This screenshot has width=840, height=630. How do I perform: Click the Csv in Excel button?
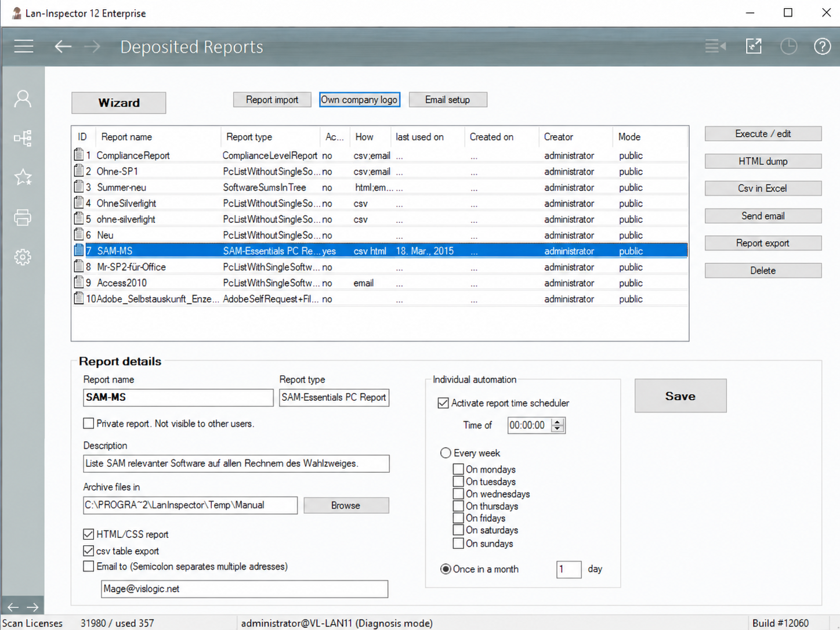point(763,189)
